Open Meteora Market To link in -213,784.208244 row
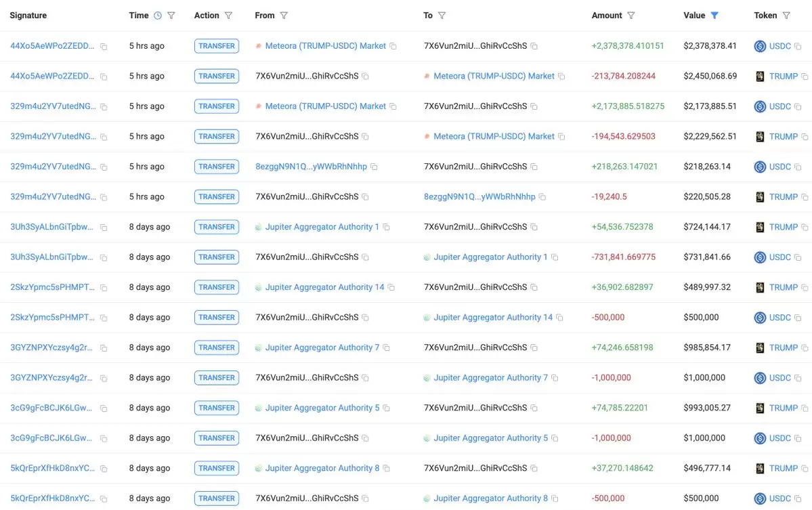The height and width of the screenshot is (510, 812). (x=494, y=76)
